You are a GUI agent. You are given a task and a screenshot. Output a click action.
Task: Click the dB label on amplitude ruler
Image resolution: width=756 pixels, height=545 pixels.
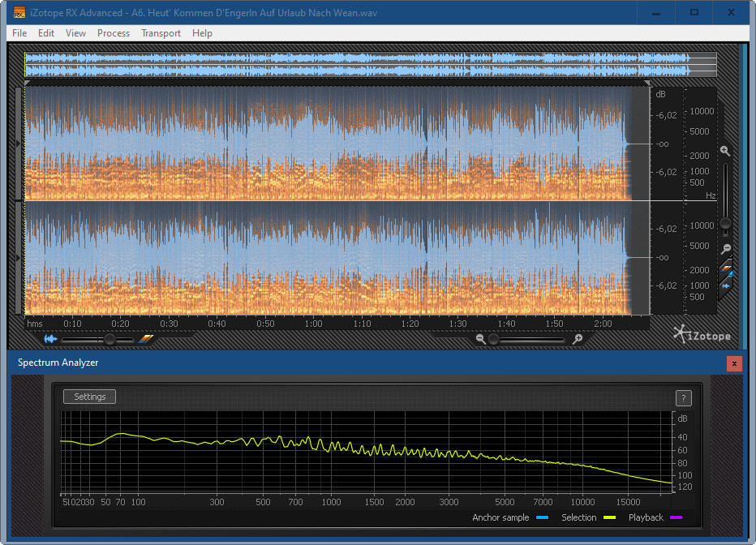click(x=660, y=94)
